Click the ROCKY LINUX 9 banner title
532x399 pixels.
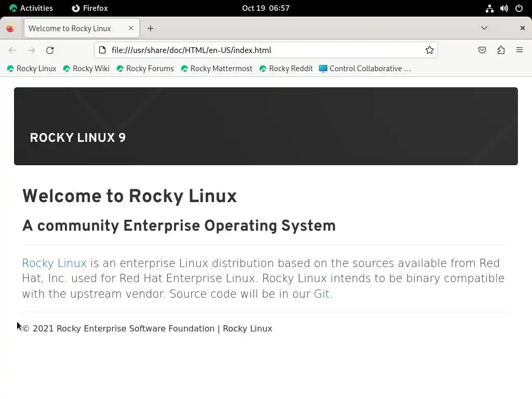[78, 138]
